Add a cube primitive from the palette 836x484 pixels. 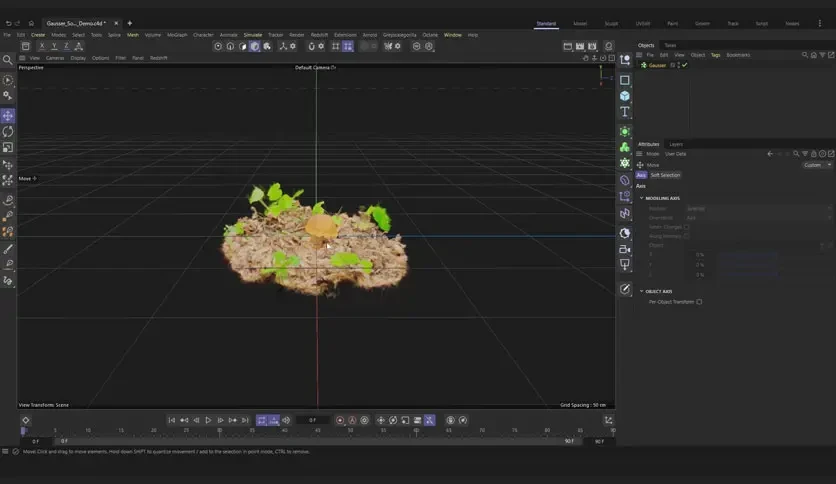[625, 96]
